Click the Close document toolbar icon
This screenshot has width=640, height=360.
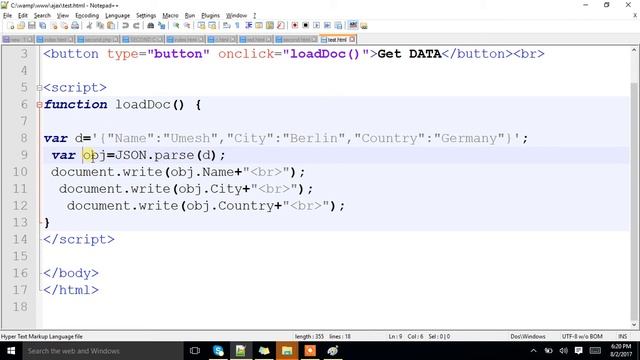coord(53,25)
